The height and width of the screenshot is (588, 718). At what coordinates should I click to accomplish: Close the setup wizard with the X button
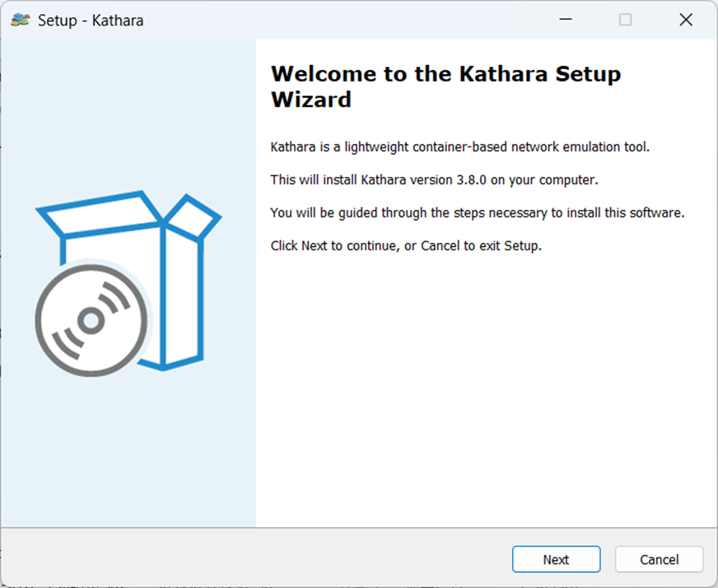pos(686,19)
